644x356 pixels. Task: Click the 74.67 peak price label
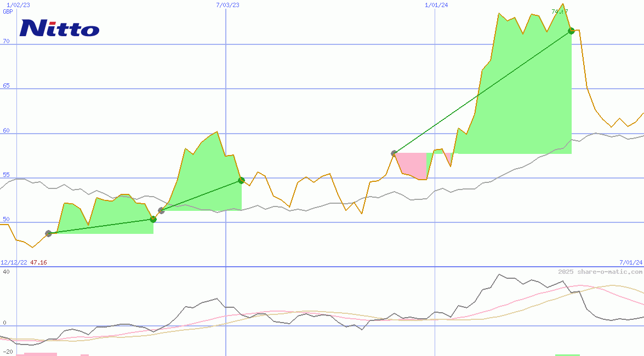click(560, 12)
